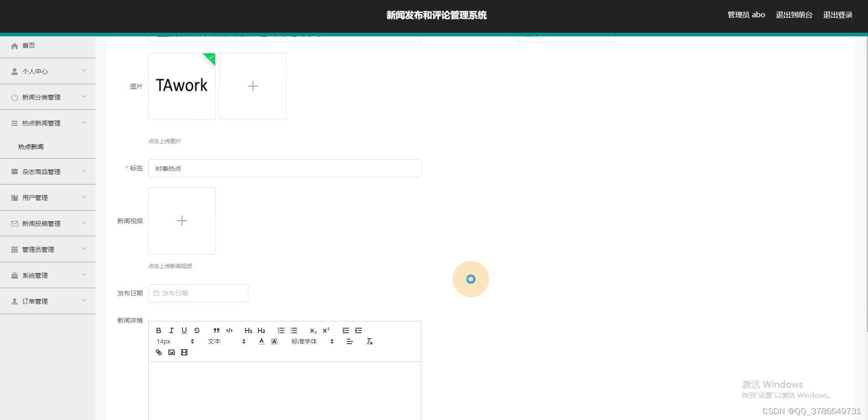The height and width of the screenshot is (420, 868).
Task: Click the plus box to upload another image
Action: coord(253,86)
